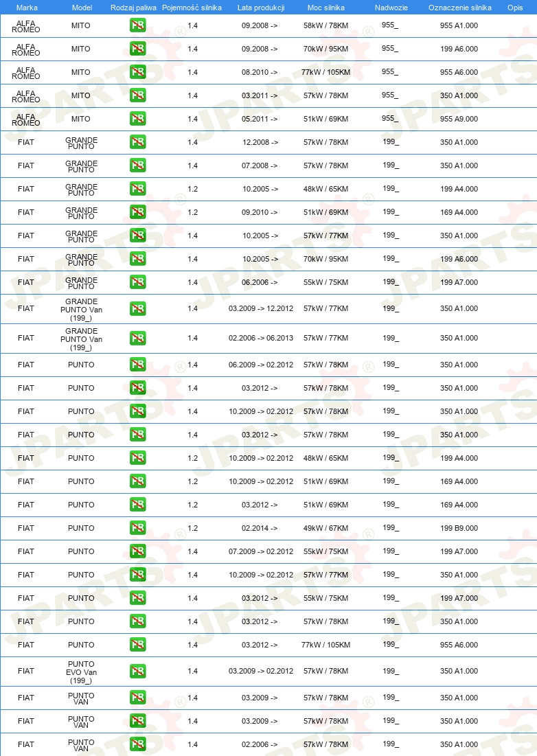Viewport: 537px width, 756px height.
Task: Click production date 12.2008 ->
Action: coord(260,142)
